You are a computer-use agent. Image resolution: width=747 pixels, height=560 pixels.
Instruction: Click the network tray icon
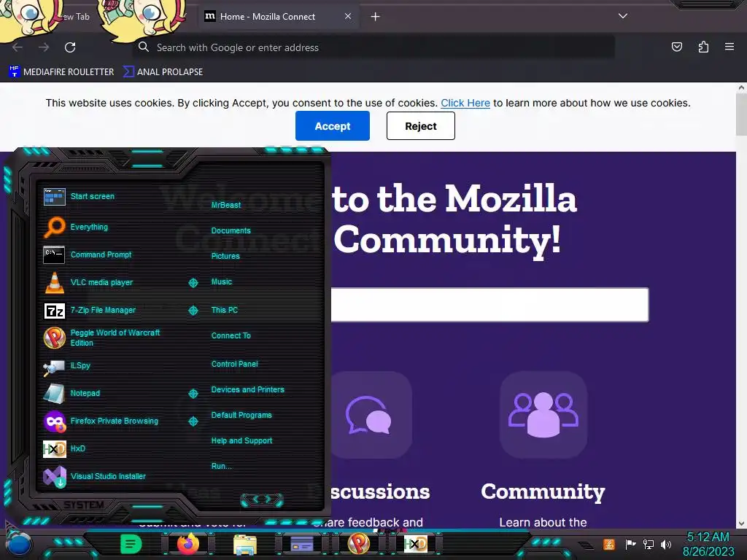[649, 544]
